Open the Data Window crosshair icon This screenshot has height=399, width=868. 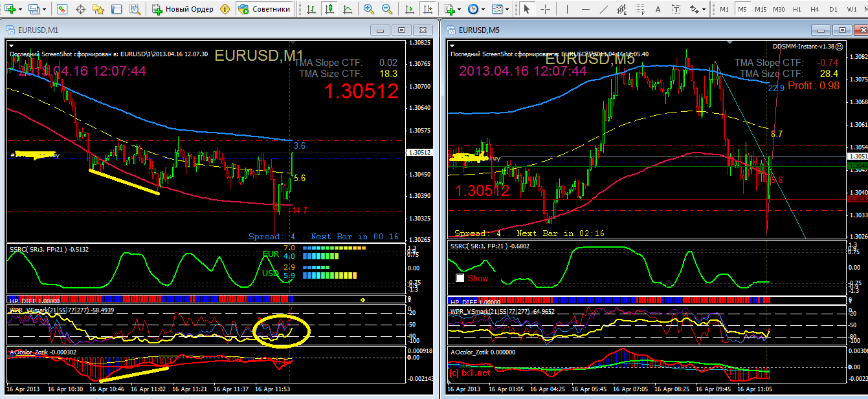pos(81,9)
